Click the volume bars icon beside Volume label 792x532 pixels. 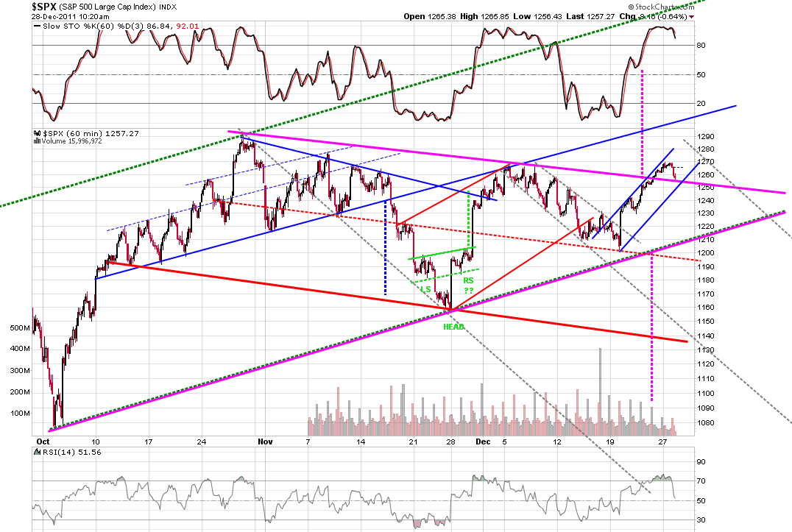point(37,141)
